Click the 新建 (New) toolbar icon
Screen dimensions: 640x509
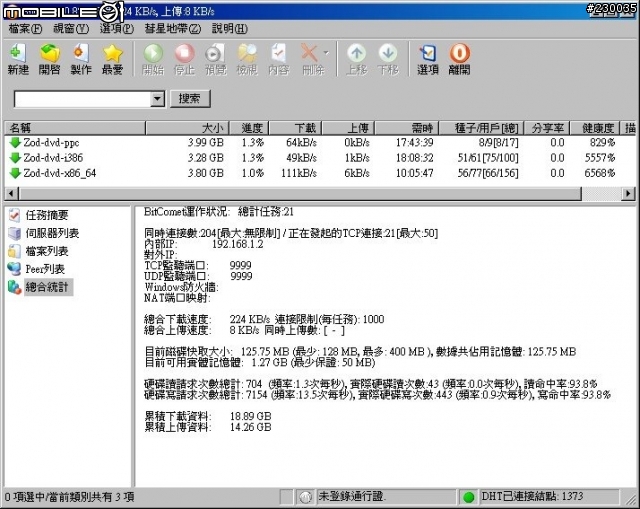pos(18,59)
